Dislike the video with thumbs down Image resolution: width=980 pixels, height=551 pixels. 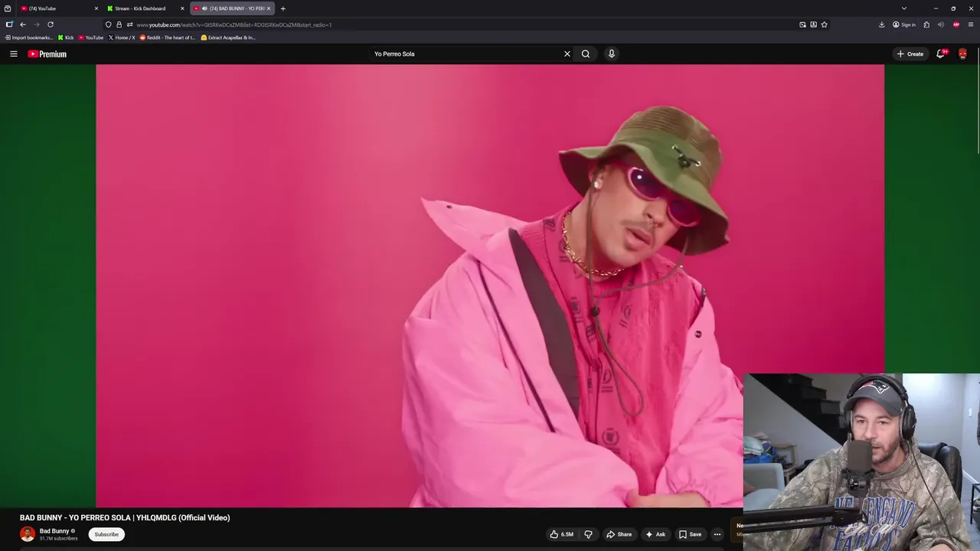(x=588, y=534)
